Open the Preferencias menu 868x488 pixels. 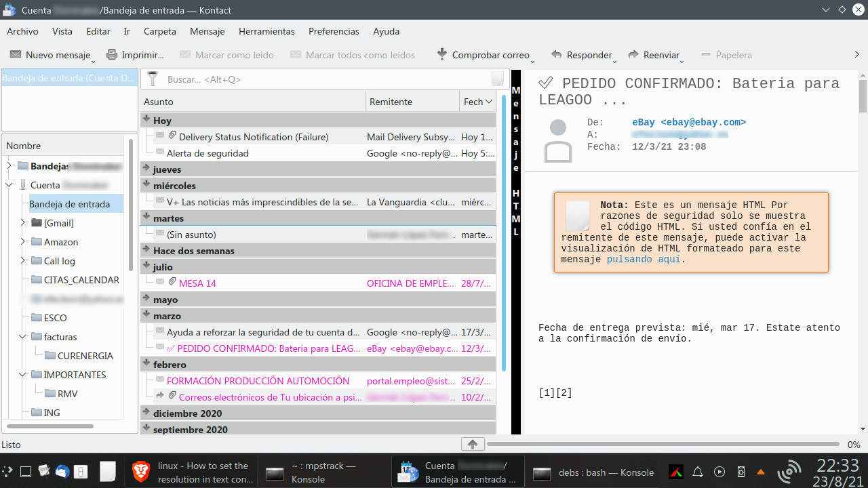point(334,31)
